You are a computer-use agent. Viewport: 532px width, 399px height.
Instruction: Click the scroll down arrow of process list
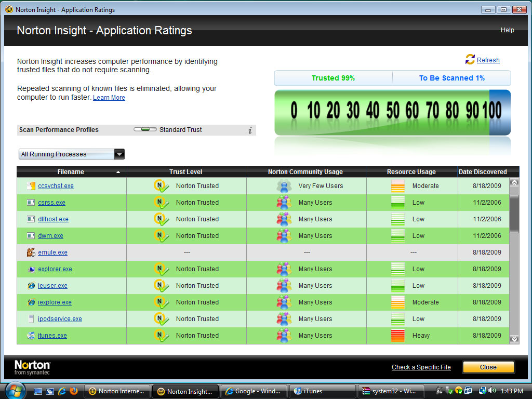click(x=514, y=339)
